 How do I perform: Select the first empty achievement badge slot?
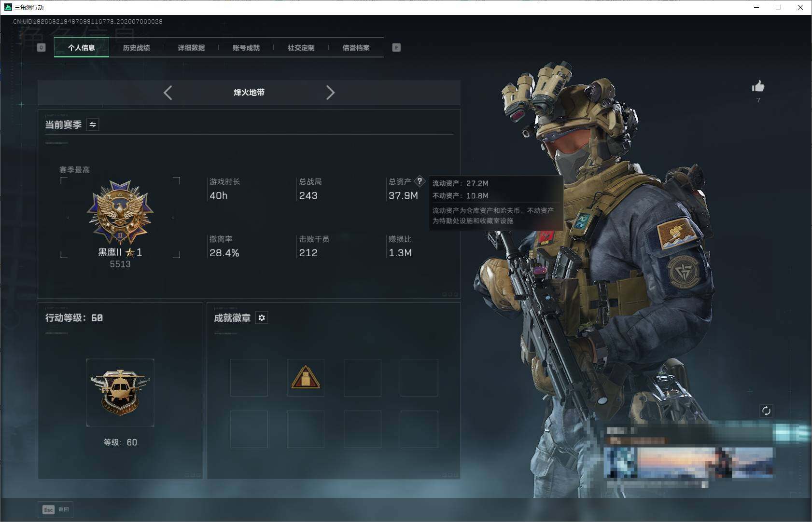point(249,378)
